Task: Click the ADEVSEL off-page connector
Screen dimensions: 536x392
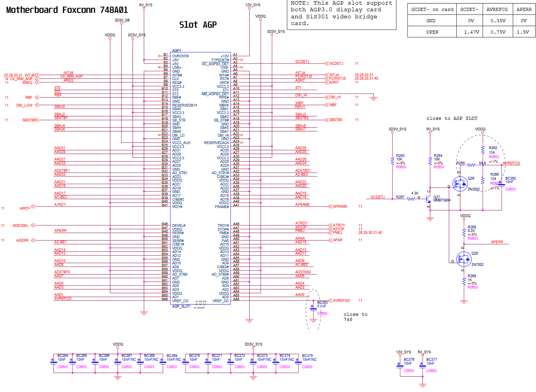Action: [x=24, y=225]
